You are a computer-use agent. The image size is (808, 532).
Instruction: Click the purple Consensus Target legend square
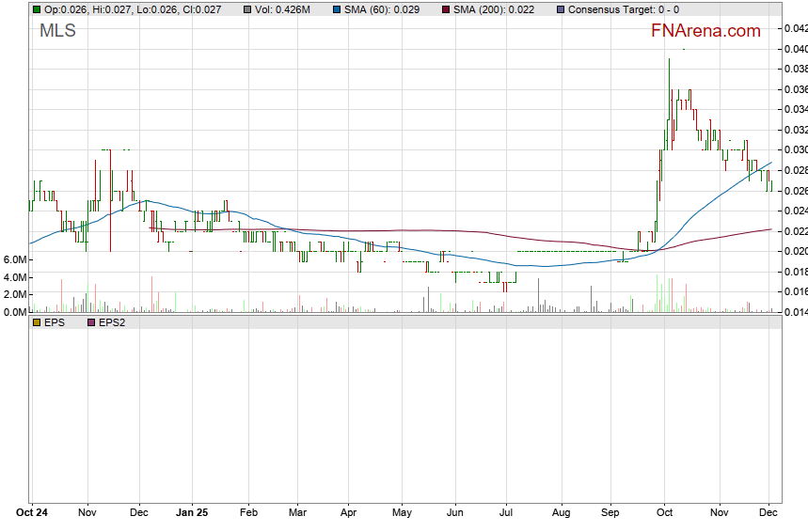click(561, 8)
